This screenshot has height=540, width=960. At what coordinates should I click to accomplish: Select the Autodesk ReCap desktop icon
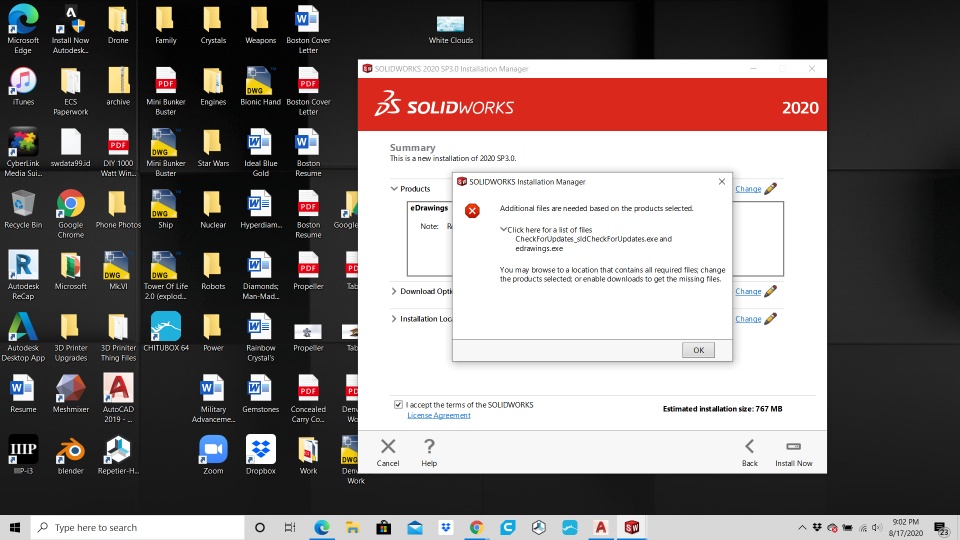pyautogui.click(x=23, y=275)
